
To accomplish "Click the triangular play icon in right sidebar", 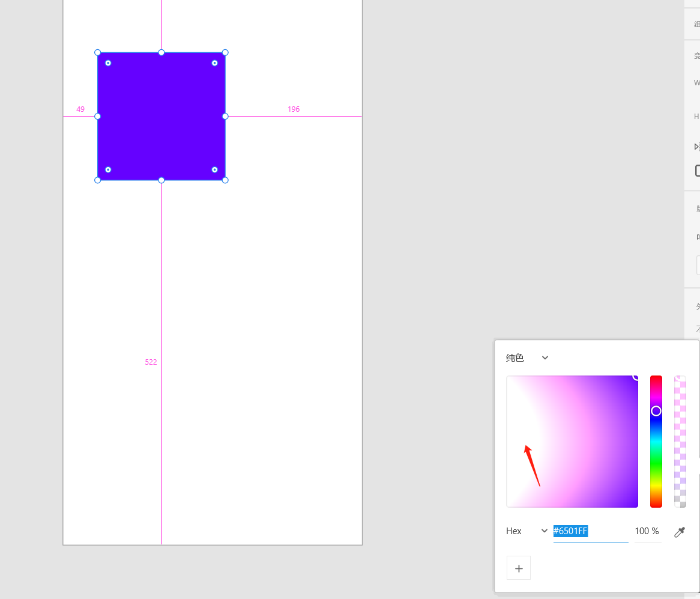I will point(695,146).
